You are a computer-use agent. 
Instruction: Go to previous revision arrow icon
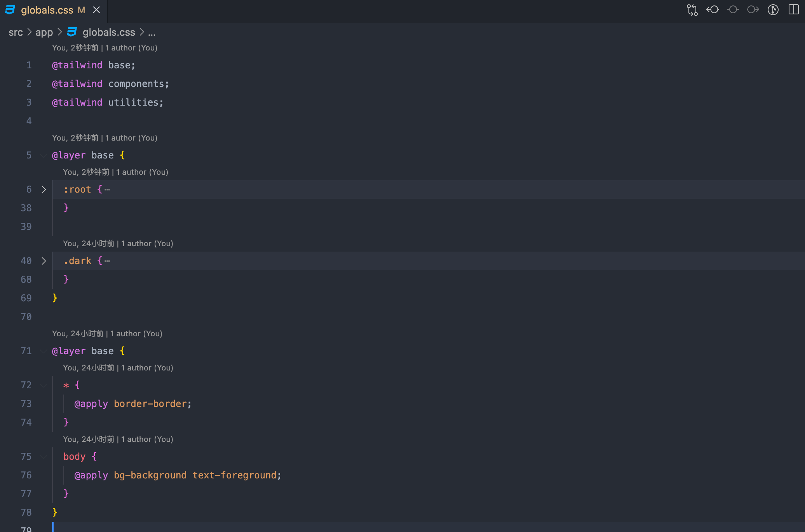tap(713, 10)
